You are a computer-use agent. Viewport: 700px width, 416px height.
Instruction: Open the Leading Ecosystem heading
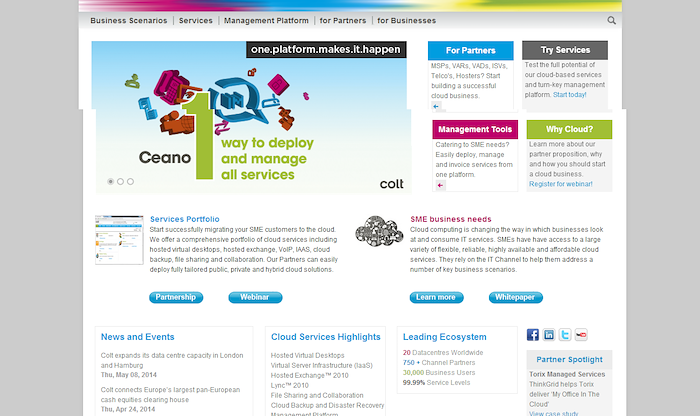tap(445, 337)
